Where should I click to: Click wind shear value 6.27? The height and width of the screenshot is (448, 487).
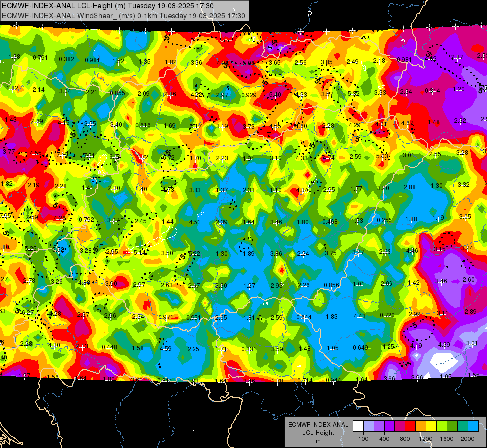click(28, 313)
